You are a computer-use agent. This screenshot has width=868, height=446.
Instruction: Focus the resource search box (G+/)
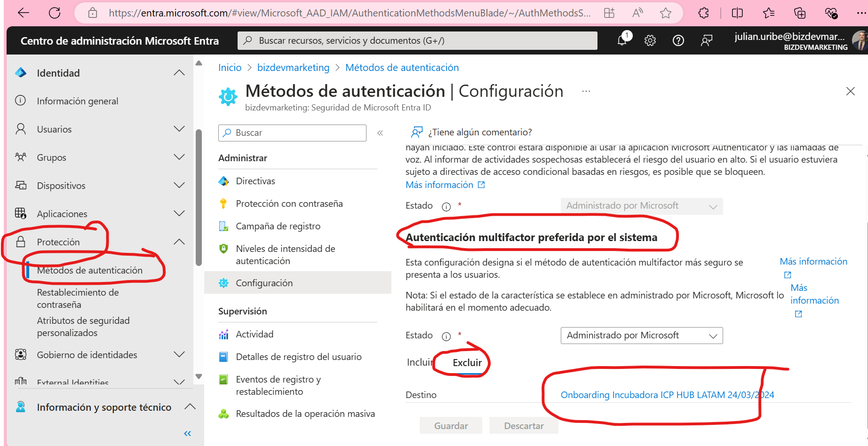tap(417, 40)
